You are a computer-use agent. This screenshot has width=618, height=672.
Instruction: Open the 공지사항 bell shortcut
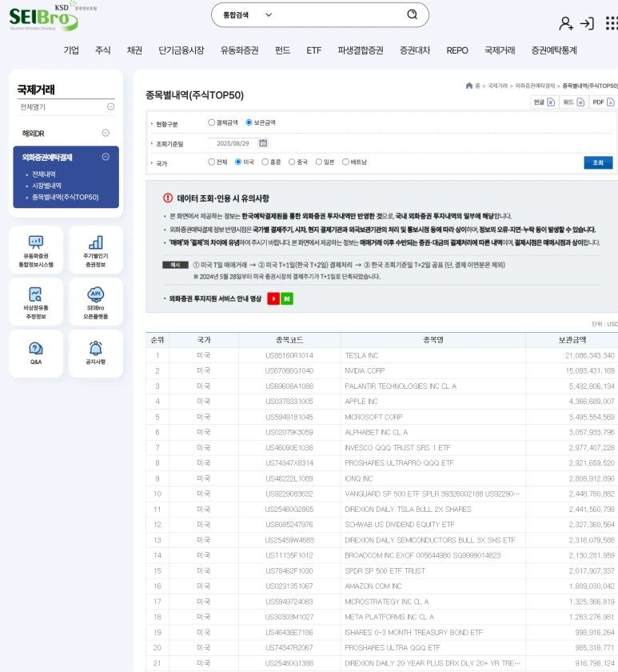tap(95, 354)
